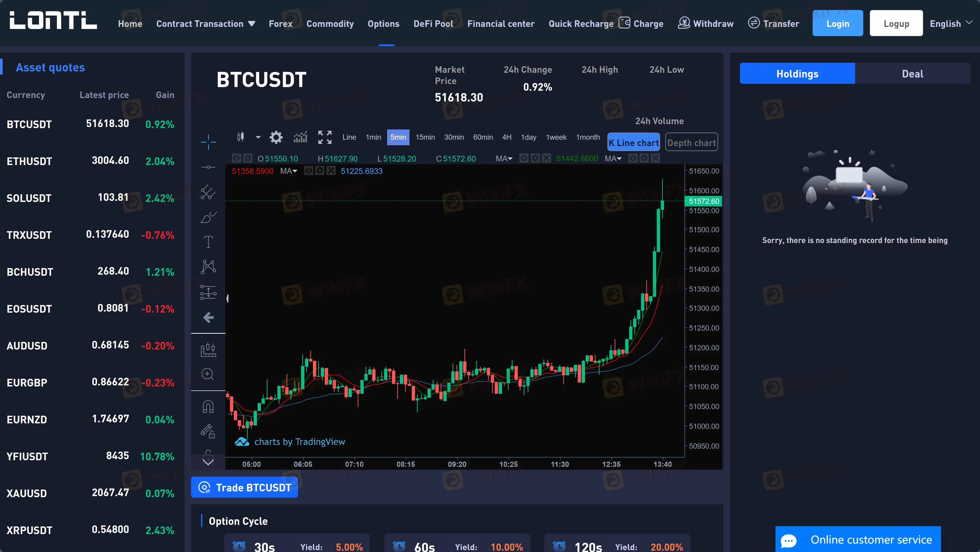This screenshot has height=552, width=980.
Task: Select the crosshair cursor tool
Action: (x=208, y=142)
